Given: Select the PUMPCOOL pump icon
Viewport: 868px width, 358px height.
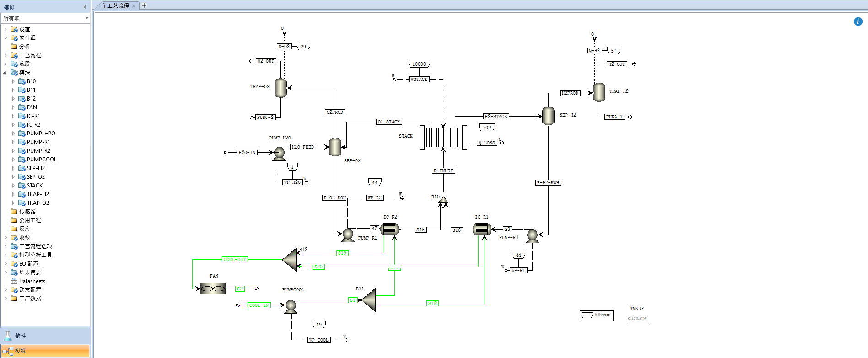Looking at the screenshot, I should (291, 306).
